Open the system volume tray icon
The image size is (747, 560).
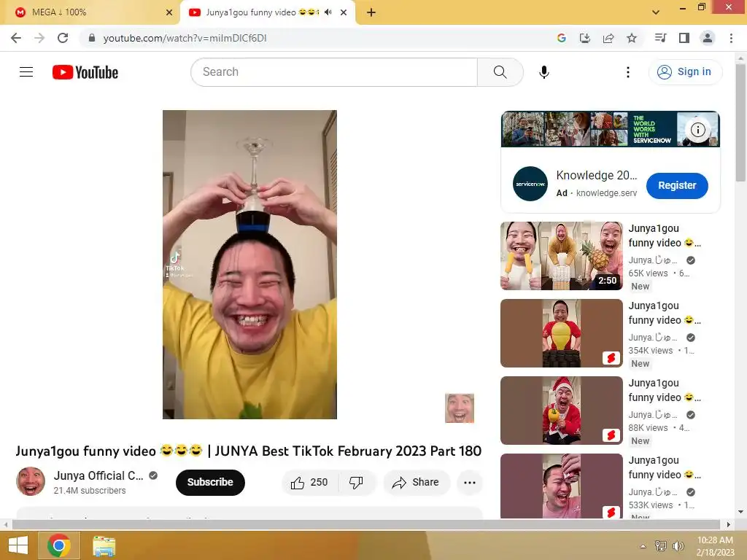(x=678, y=546)
